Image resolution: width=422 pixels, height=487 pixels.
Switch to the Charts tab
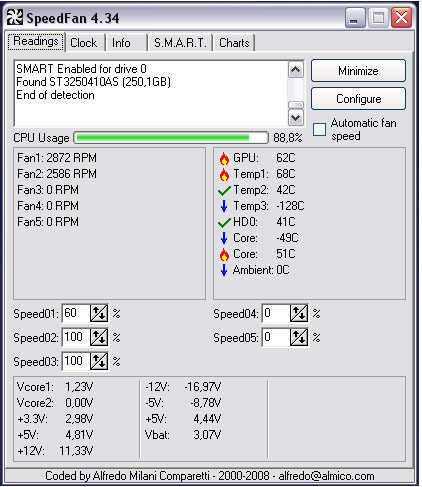[x=234, y=43]
